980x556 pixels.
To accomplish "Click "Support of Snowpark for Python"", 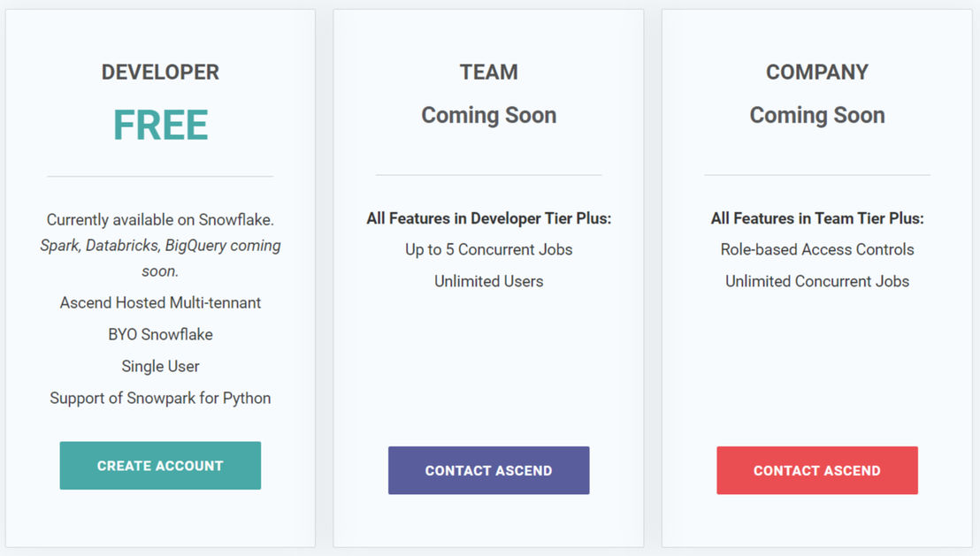I will pyautogui.click(x=160, y=399).
